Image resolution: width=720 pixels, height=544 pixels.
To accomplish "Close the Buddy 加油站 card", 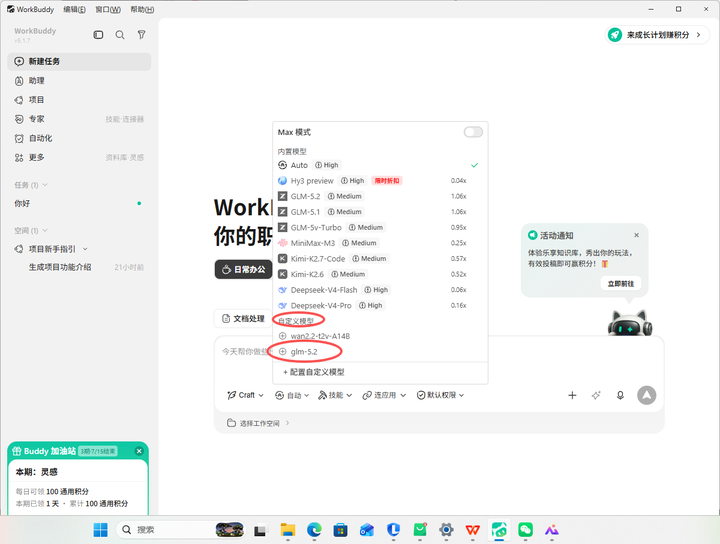I will [139, 451].
